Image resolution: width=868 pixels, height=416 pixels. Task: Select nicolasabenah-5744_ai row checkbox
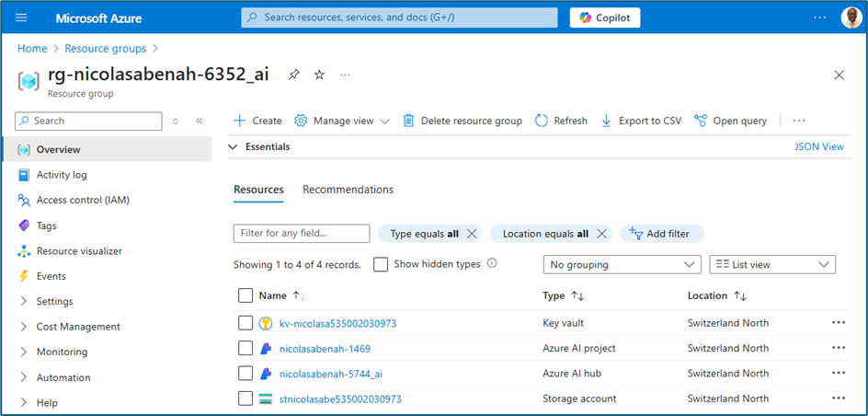click(x=246, y=374)
